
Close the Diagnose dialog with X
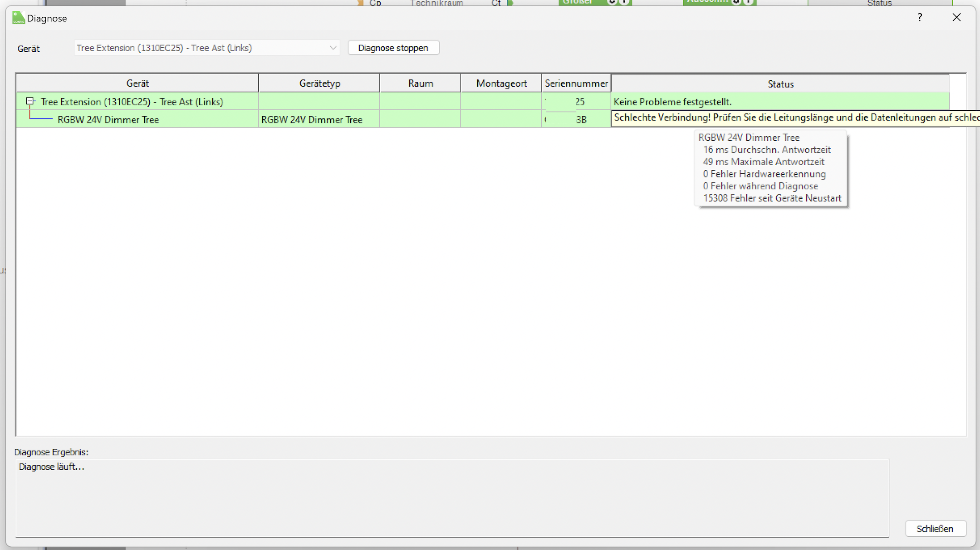(956, 18)
